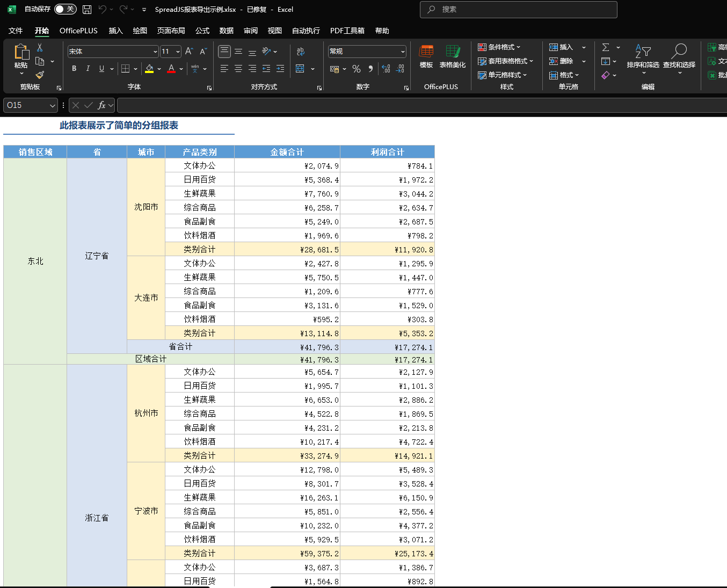Open the 数据 ribbon tab
Viewport: 727px width, 588px height.
(226, 31)
